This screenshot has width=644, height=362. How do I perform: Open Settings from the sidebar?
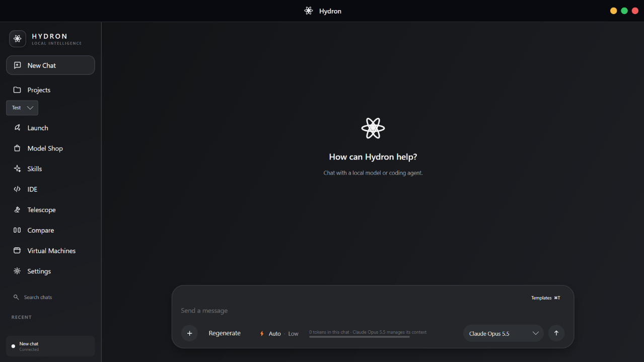coord(50,271)
